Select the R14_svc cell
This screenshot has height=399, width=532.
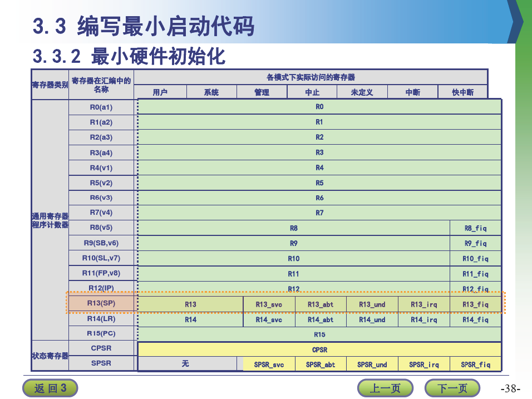pos(269,319)
